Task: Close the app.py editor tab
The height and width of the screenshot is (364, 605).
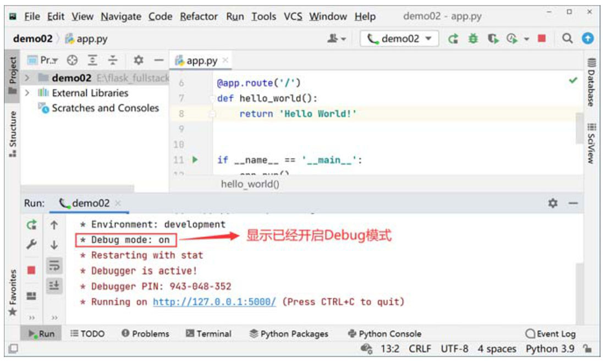Action: 225,60
